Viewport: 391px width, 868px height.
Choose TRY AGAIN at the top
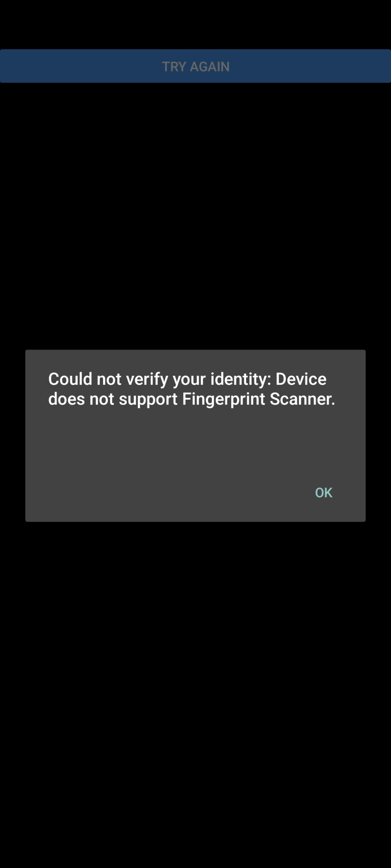pos(195,66)
